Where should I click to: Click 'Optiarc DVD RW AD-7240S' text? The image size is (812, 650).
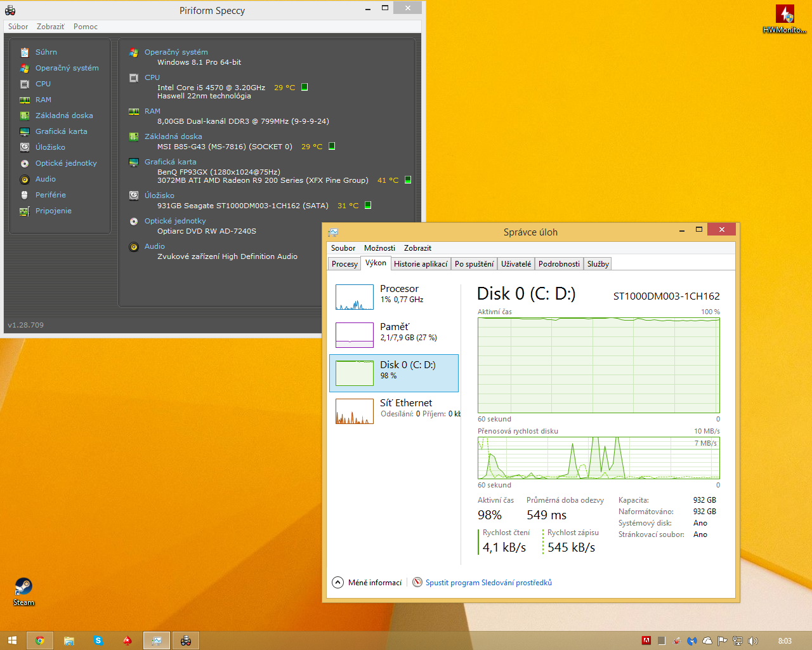coord(207,231)
